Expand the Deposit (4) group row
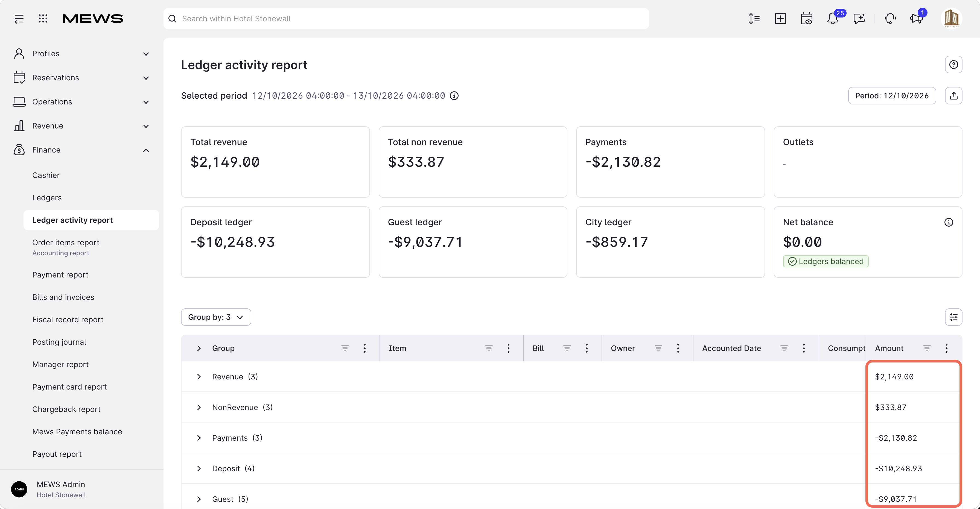The image size is (980, 509). (199, 469)
